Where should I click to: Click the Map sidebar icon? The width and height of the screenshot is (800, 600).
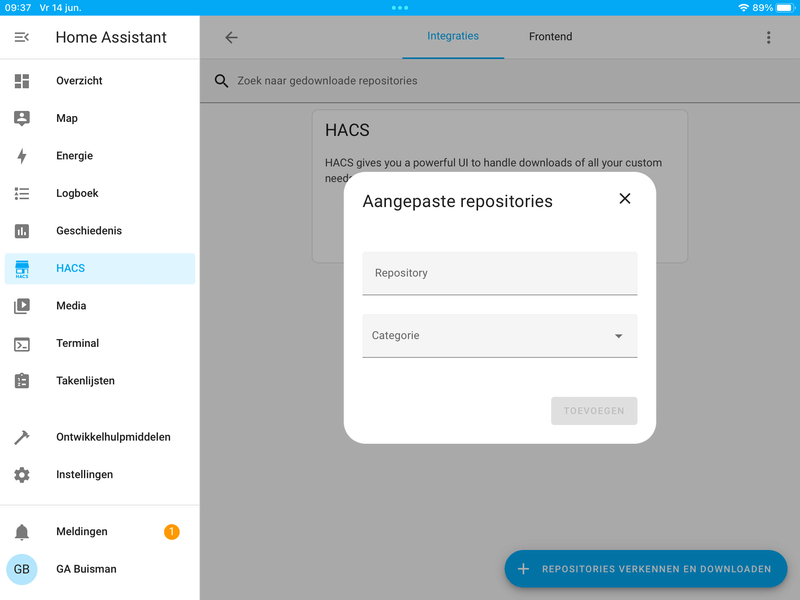(21, 118)
